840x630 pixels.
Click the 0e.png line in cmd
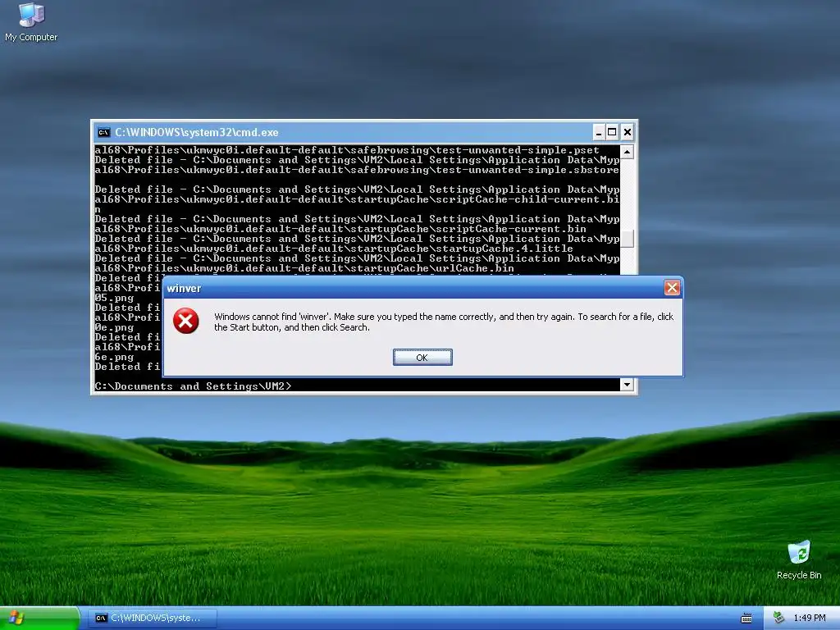pos(114,327)
